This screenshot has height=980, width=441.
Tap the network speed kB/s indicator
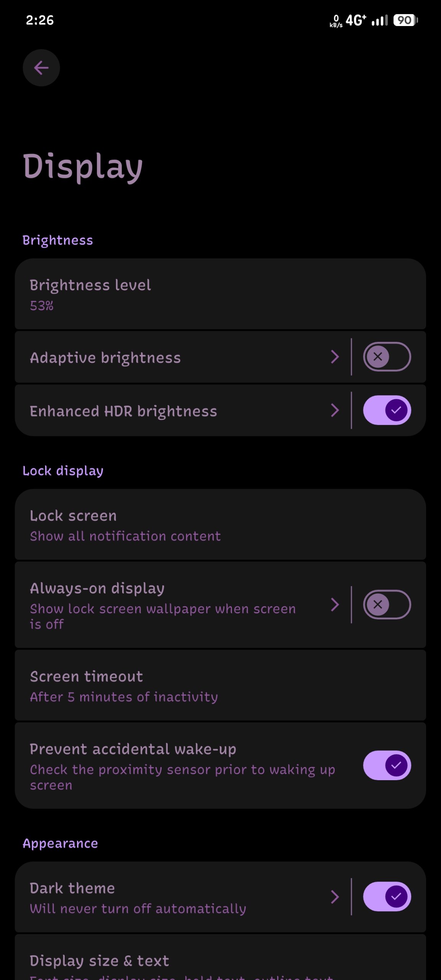(x=336, y=21)
